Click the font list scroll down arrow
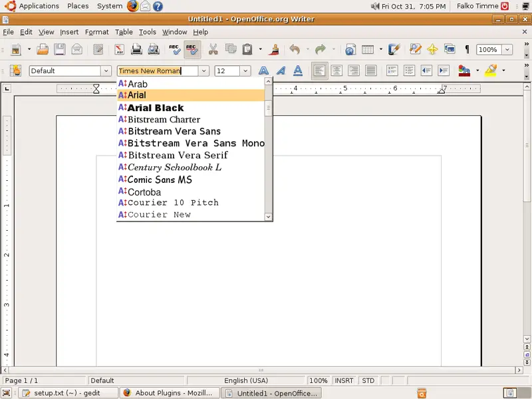The image size is (532, 399). (x=269, y=217)
